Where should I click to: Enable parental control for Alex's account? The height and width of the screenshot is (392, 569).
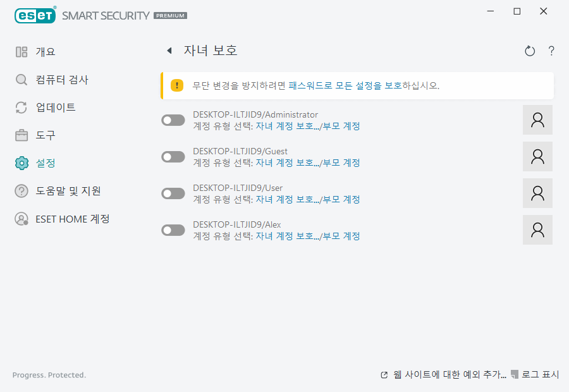click(x=172, y=230)
